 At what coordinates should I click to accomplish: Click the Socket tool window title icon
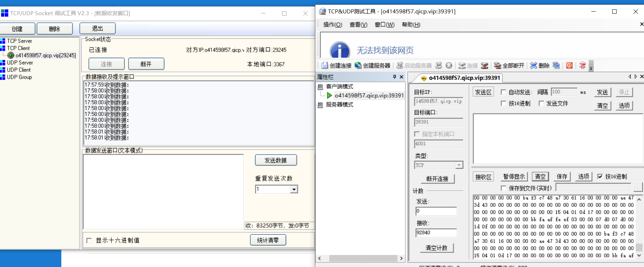coord(4,13)
